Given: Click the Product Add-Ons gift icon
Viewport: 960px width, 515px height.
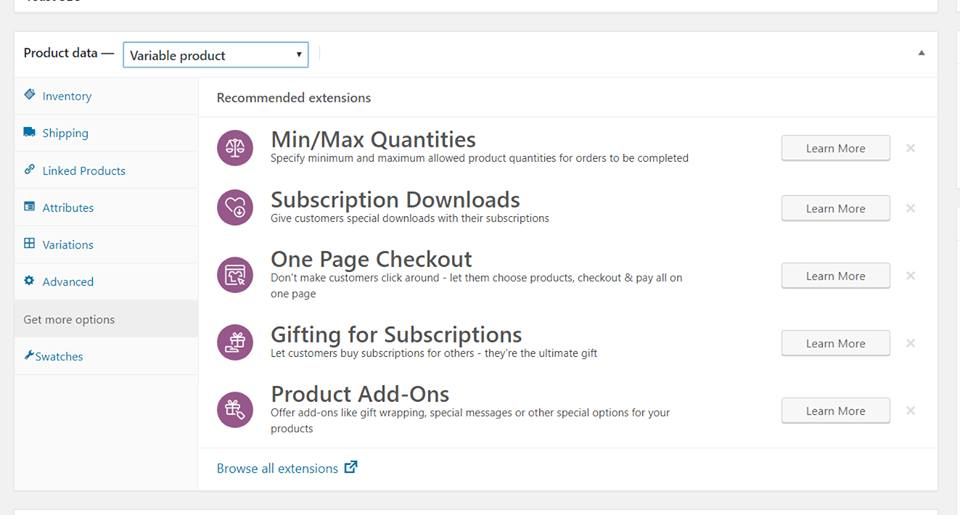Looking at the screenshot, I should tap(235, 410).
